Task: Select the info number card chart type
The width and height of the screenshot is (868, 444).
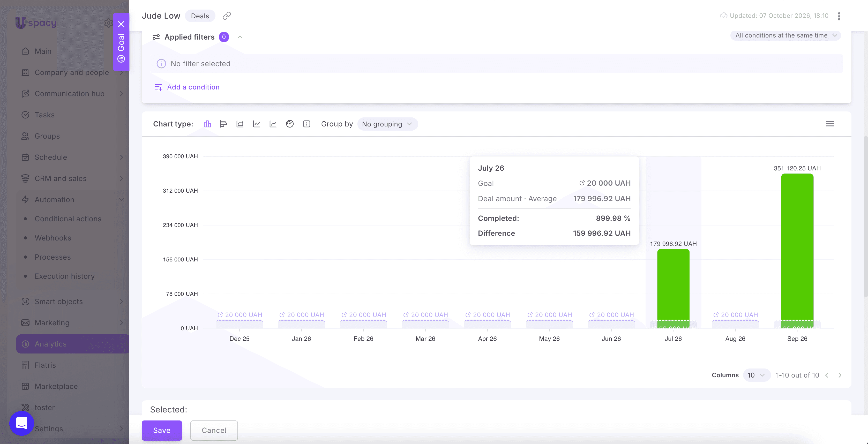Action: (x=307, y=124)
